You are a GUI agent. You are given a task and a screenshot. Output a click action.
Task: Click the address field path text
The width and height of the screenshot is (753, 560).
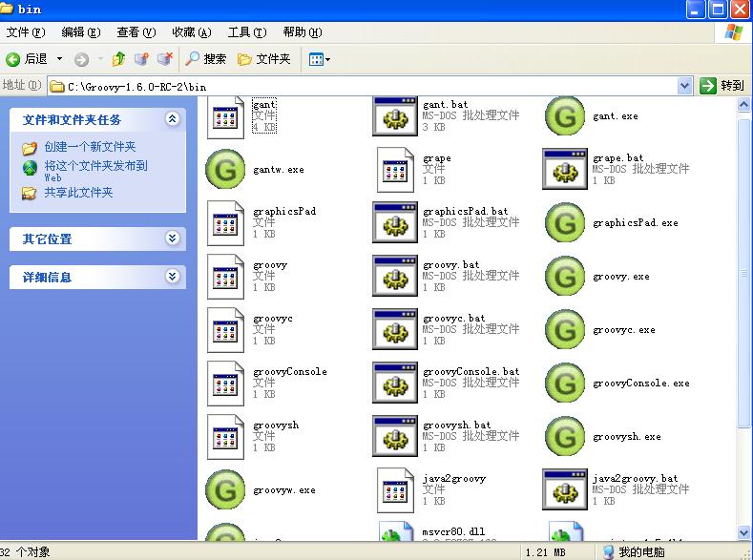[136, 87]
